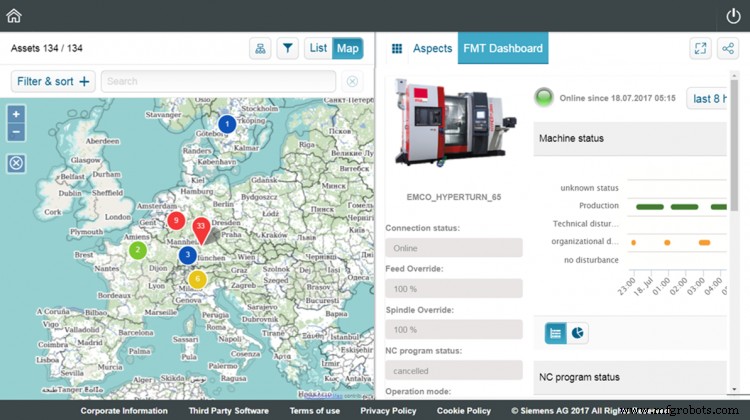This screenshot has height=420, width=750.
Task: Reset map view with the circled X button
Action: (x=16, y=164)
